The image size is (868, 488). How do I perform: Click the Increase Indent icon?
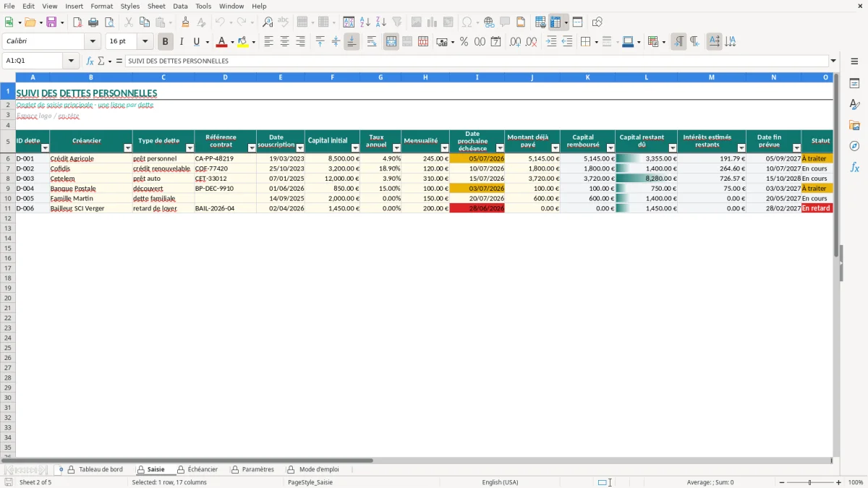click(551, 42)
